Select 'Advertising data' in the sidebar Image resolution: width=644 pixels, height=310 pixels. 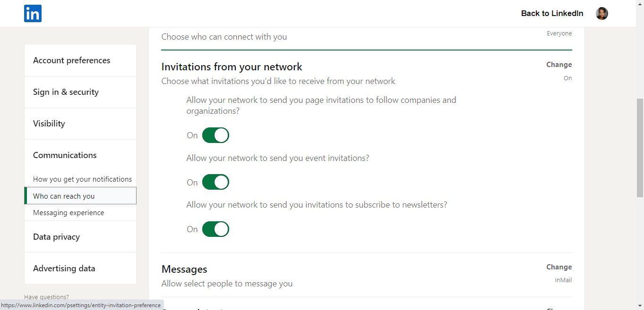[x=64, y=268]
